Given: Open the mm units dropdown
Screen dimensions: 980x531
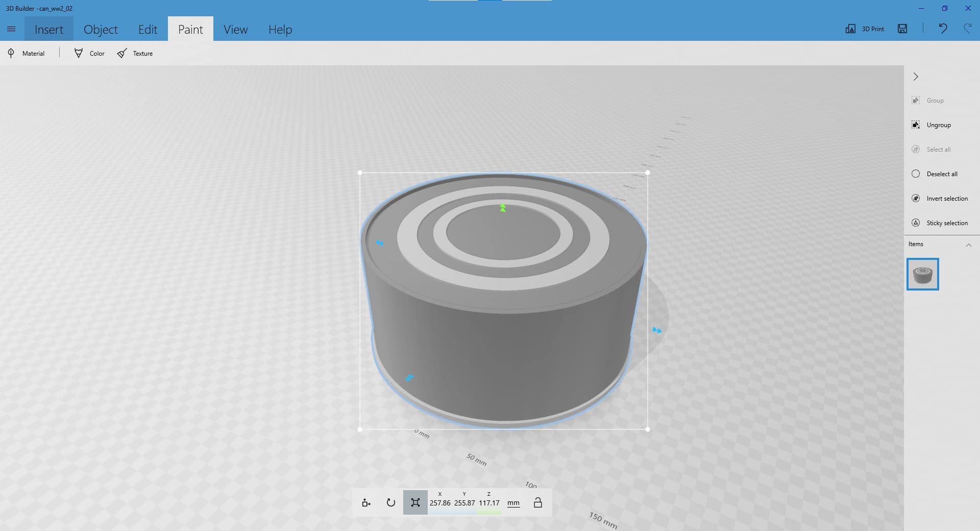Looking at the screenshot, I should click(x=513, y=503).
